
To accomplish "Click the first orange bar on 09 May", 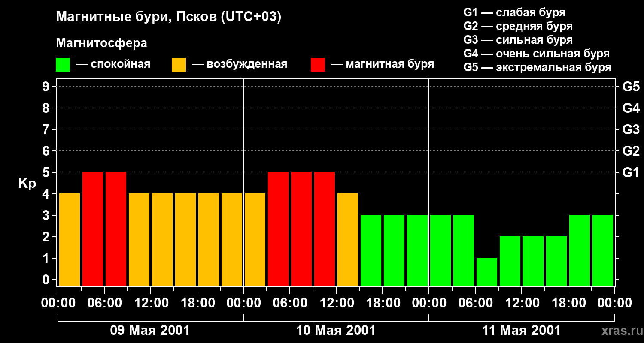I will (x=70, y=240).
